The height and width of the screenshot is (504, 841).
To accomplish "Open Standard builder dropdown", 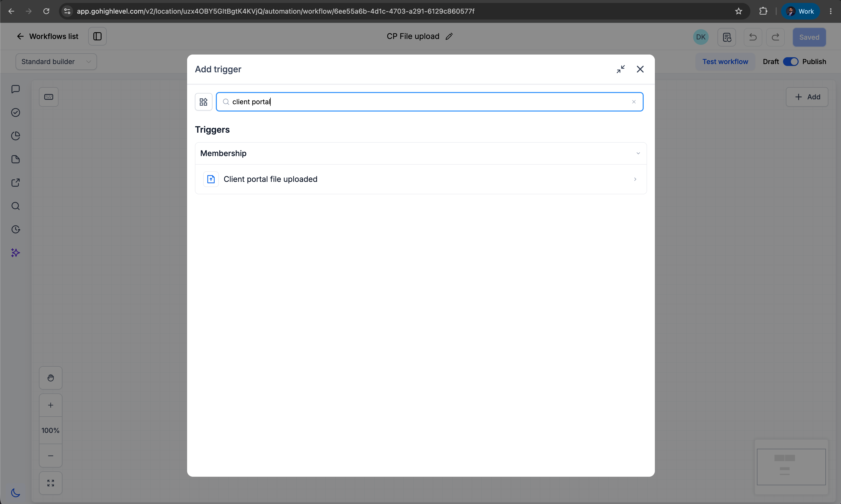I will click(x=56, y=61).
